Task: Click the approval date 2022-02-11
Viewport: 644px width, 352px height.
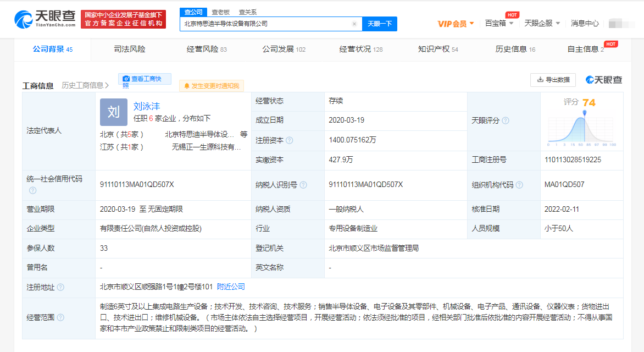Action: pos(562,210)
